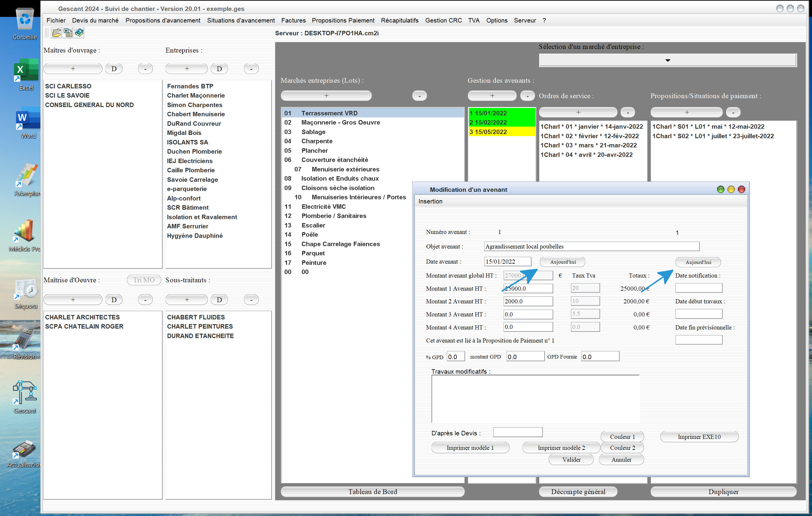
Task: Open the Fichier menu
Action: pyautogui.click(x=56, y=20)
